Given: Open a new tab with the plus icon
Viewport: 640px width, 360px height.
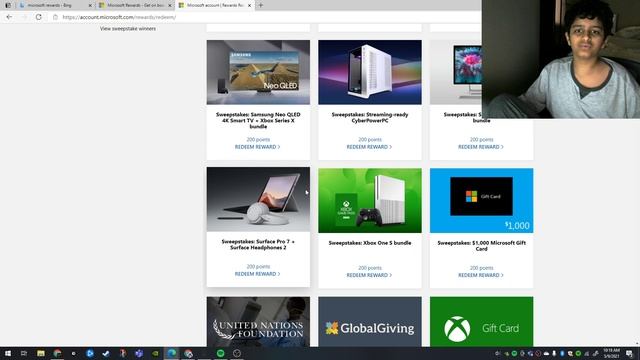Looking at the screenshot, I should (x=260, y=5).
